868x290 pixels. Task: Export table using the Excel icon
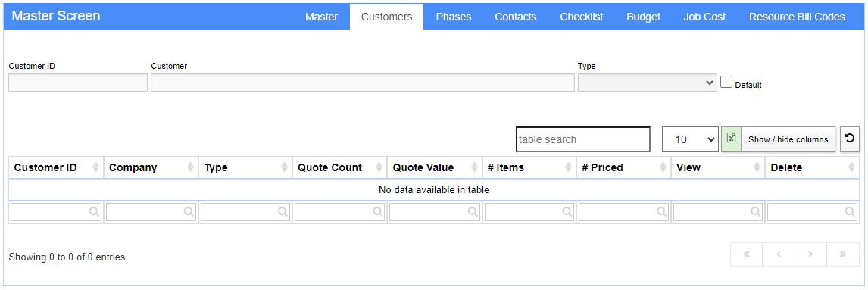coord(731,139)
